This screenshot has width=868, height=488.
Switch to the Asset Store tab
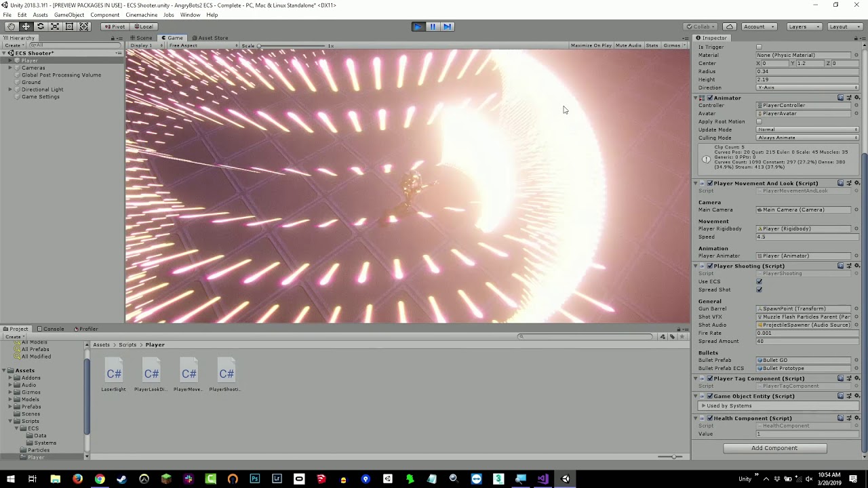(210, 38)
